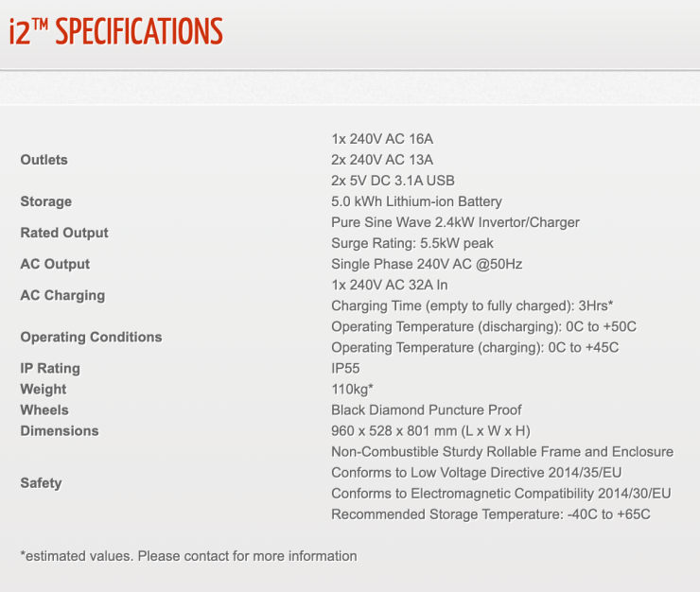Click the Operating Conditions label
This screenshot has width=700, height=592.
91,337
